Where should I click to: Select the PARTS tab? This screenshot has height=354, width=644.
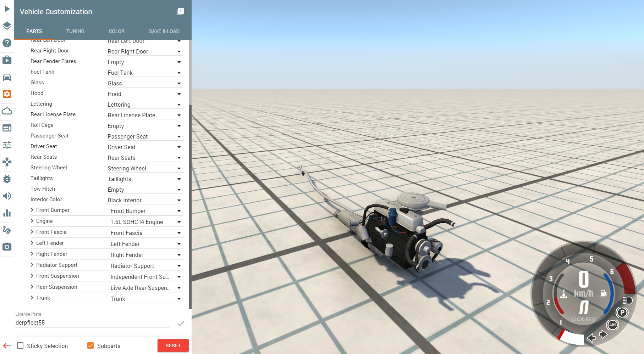pyautogui.click(x=34, y=31)
